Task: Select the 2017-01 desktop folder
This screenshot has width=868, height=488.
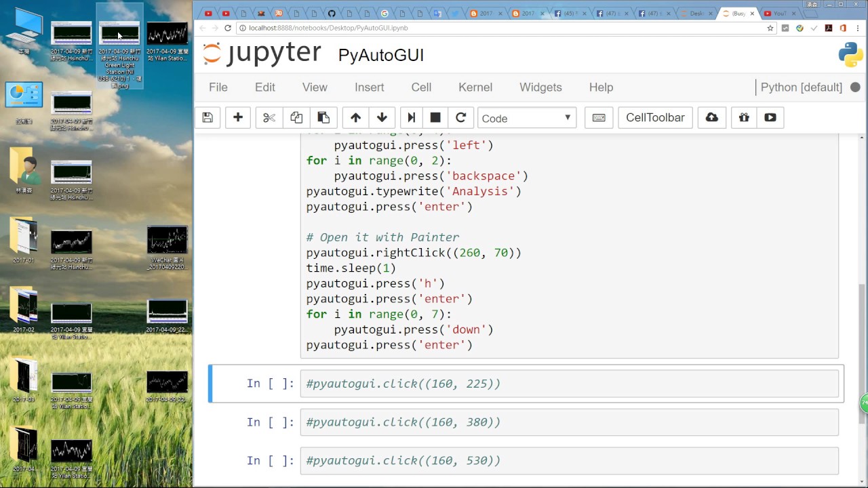Action: [24, 241]
